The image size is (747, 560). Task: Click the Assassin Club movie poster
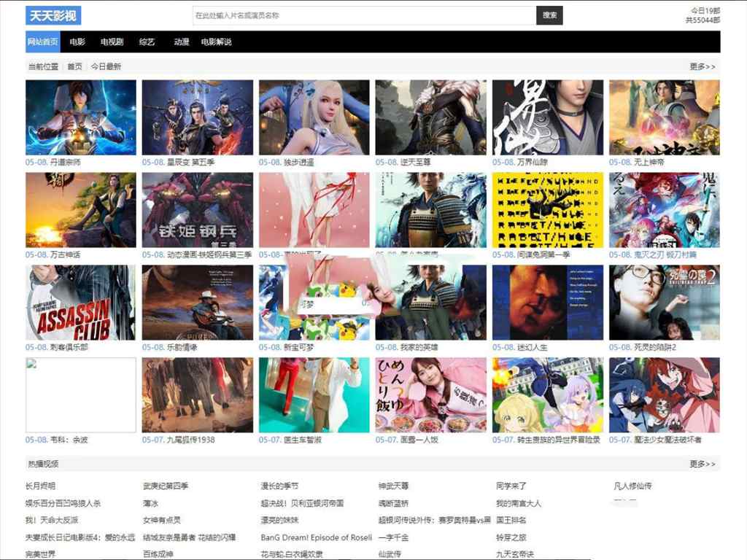[x=80, y=303]
